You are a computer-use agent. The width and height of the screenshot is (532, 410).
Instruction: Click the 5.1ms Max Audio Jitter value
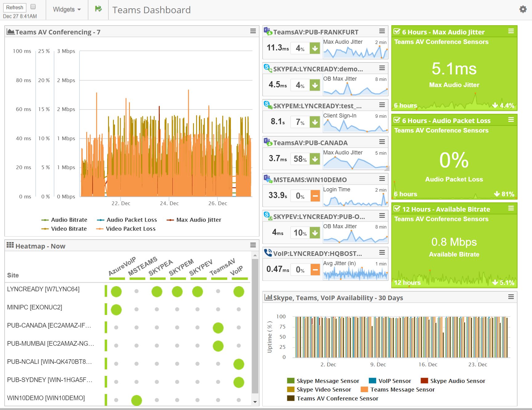coord(454,69)
